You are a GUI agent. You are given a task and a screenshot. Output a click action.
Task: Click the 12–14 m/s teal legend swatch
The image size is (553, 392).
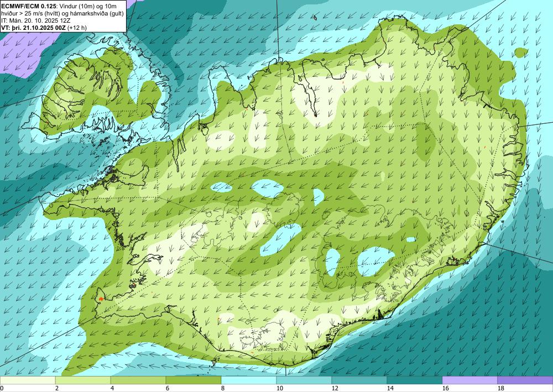click(359, 380)
